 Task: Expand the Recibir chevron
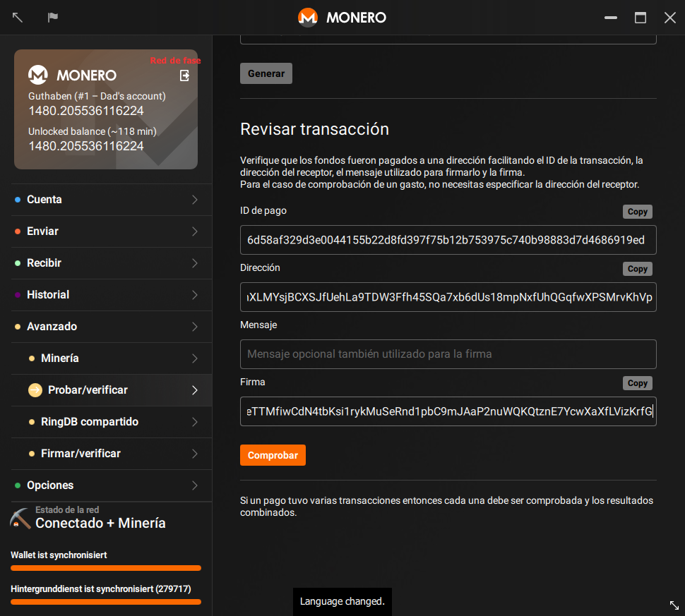(x=195, y=263)
